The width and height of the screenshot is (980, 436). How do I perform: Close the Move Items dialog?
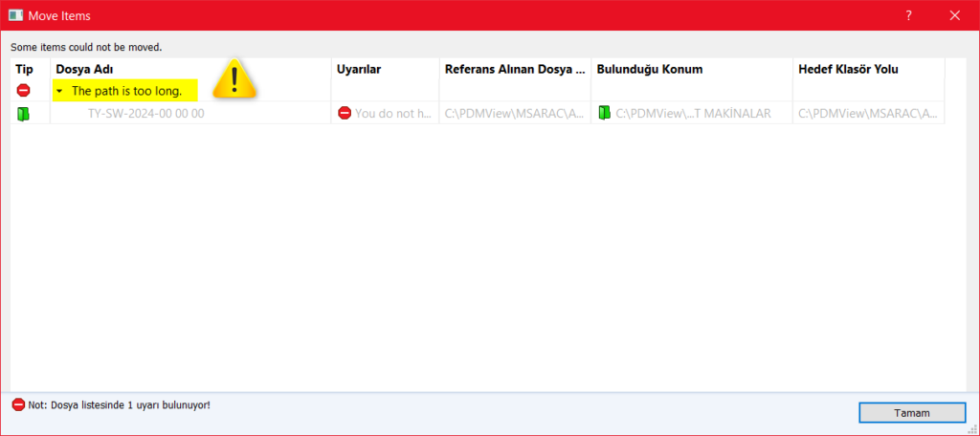[954, 15]
